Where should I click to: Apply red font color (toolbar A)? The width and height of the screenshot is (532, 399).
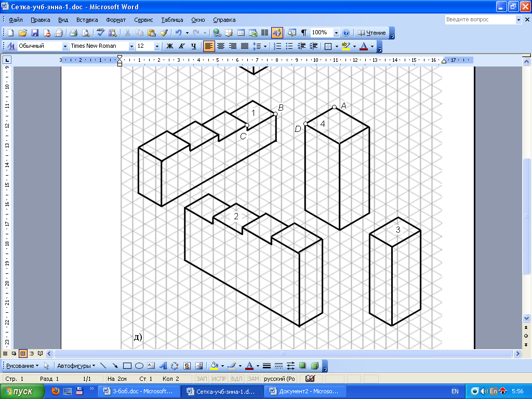(x=363, y=46)
